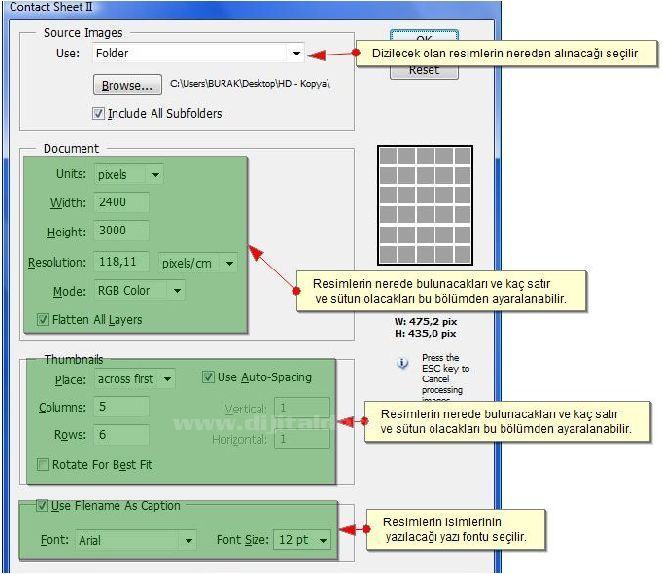Image resolution: width=662 pixels, height=574 pixels.
Task: Click the Rows field showing 6
Action: pyautogui.click(x=122, y=435)
